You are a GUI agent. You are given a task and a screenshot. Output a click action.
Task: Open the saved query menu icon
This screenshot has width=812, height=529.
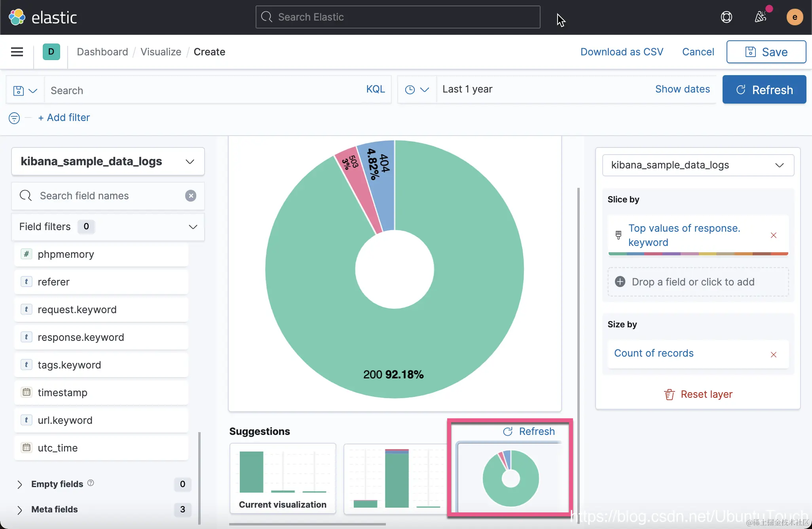pyautogui.click(x=25, y=91)
